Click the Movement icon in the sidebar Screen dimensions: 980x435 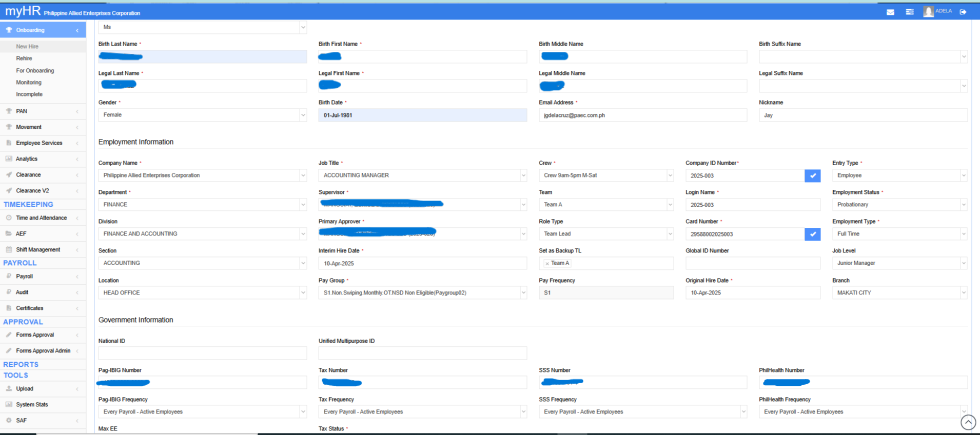coord(9,127)
